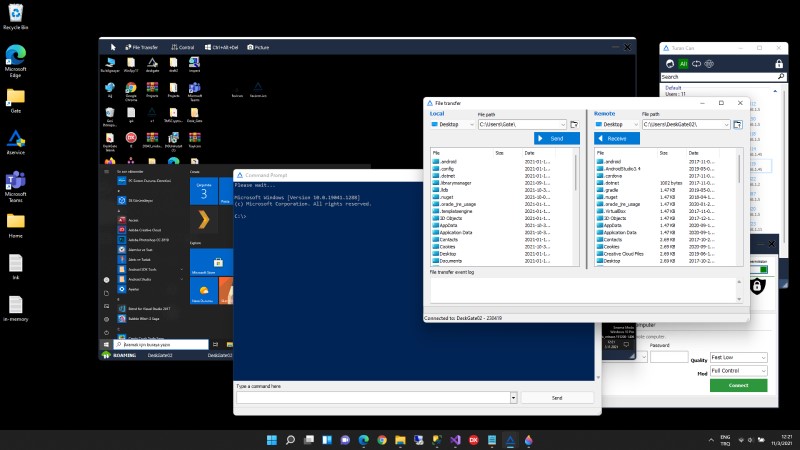Select .cordova folder in Remote list
Viewport: 800px width, 450px height.
[610, 176]
